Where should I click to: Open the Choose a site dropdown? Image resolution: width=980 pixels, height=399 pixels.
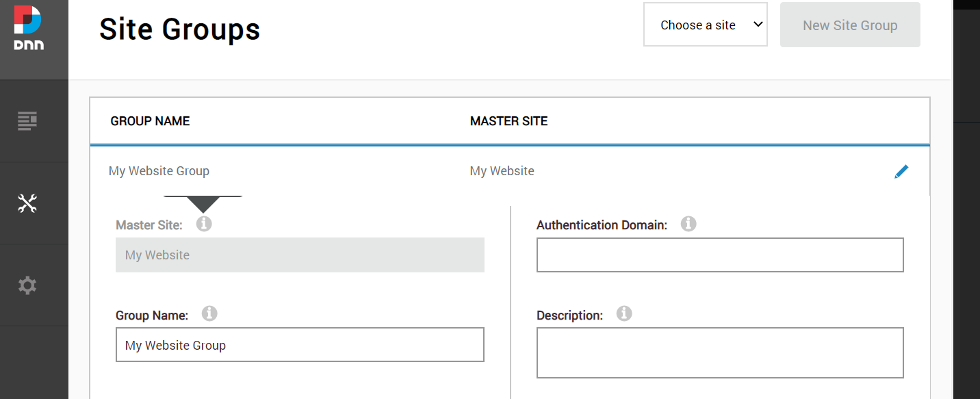coord(705,24)
